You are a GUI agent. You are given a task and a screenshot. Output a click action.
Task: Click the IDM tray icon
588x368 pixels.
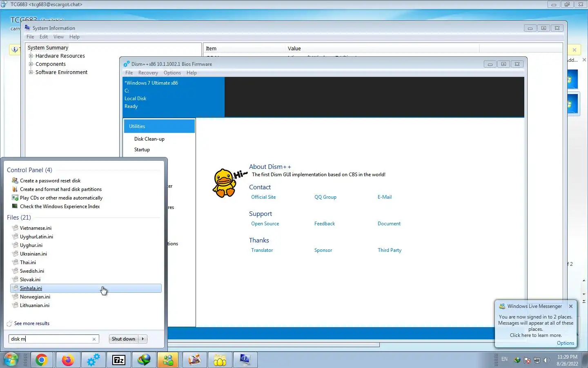pos(517,360)
